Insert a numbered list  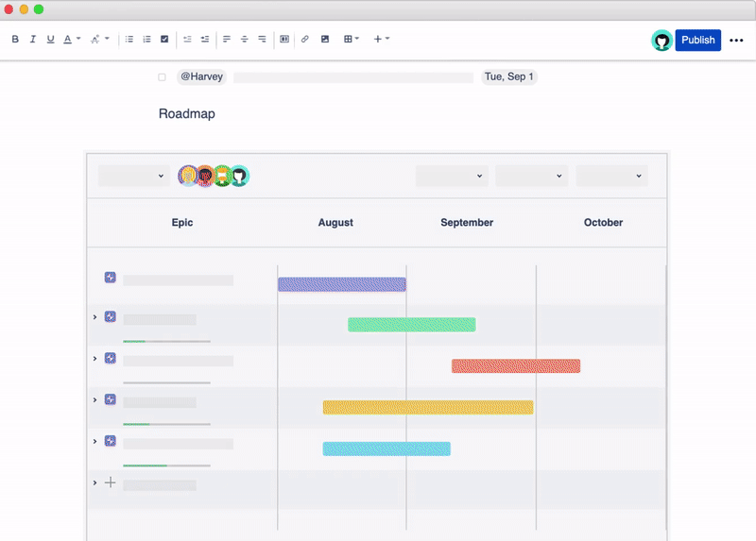pos(147,39)
